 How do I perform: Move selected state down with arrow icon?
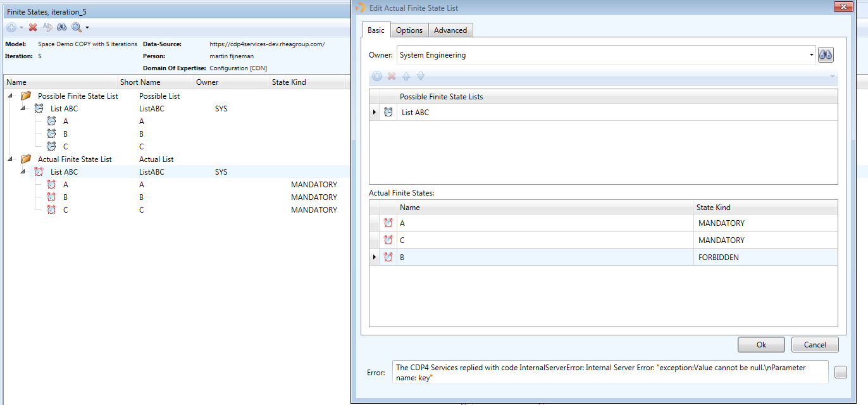[x=420, y=76]
